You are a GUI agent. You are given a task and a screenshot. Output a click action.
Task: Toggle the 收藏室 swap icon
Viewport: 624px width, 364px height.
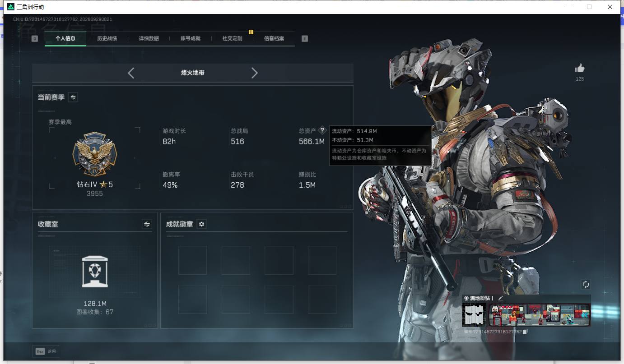click(x=147, y=224)
